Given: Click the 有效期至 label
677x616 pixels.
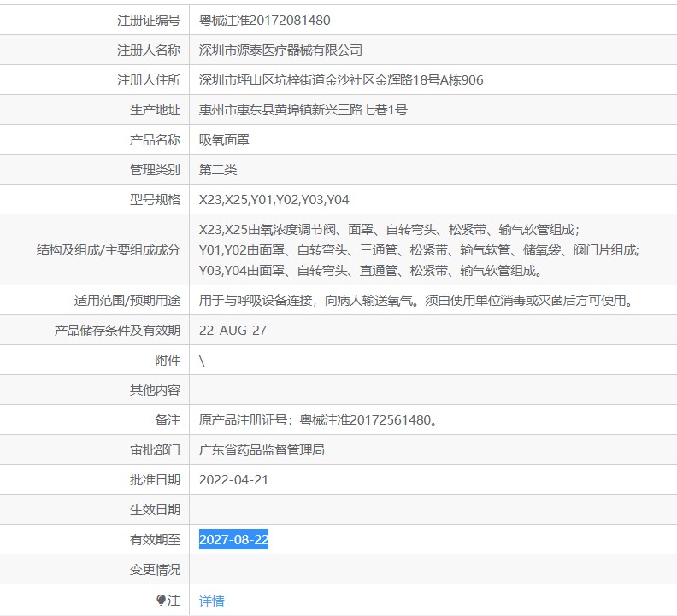Looking at the screenshot, I should tap(155, 539).
